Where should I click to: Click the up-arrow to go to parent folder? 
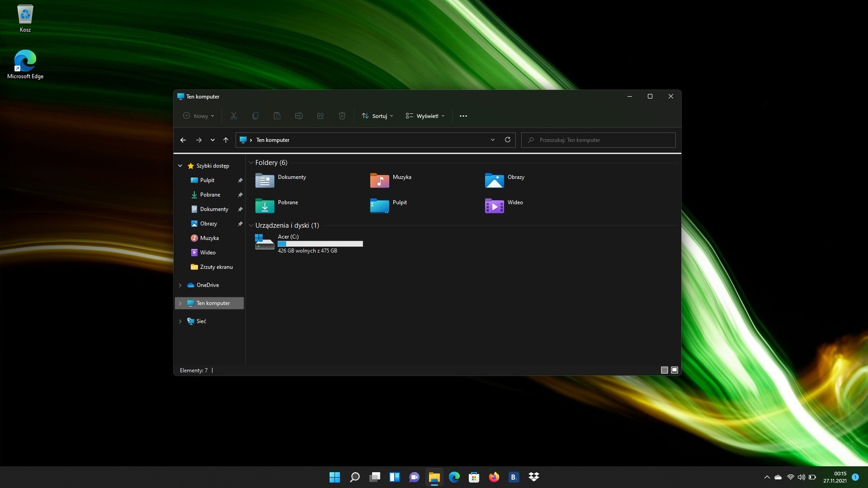(x=226, y=140)
